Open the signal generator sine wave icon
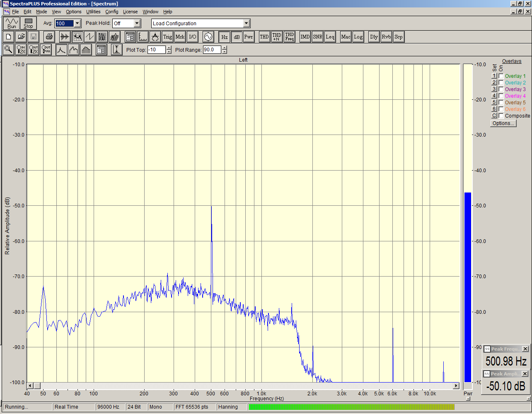 pyautogui.click(x=208, y=37)
